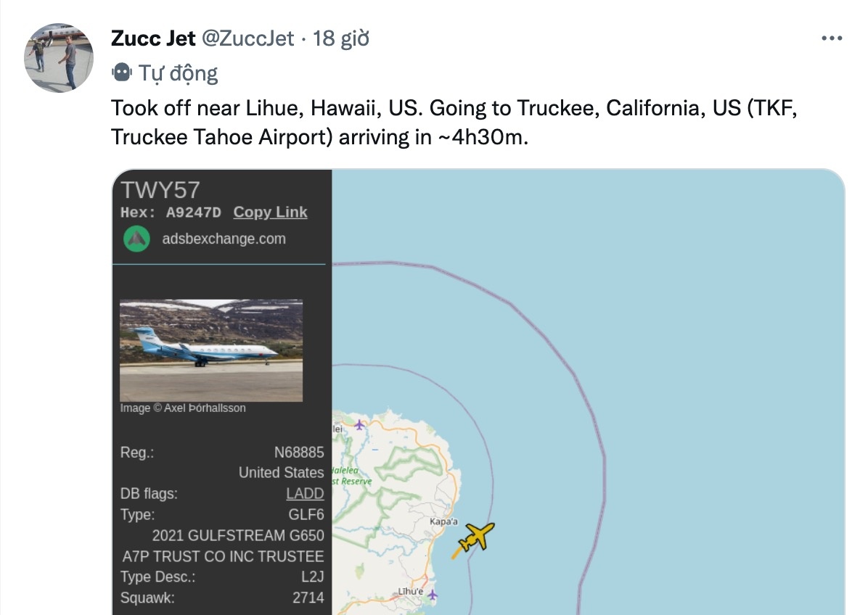Click the automated account robot icon

pos(121,73)
